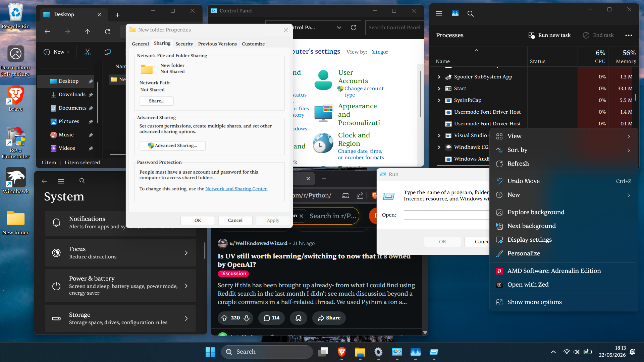The width and height of the screenshot is (644, 362).
Task: Switch to the General tab
Action: click(140, 44)
